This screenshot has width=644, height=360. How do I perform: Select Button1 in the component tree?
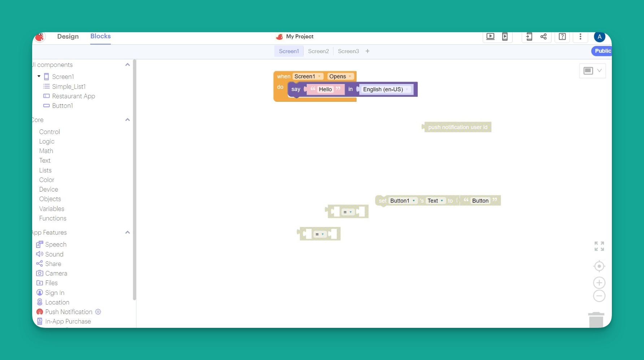pyautogui.click(x=62, y=106)
